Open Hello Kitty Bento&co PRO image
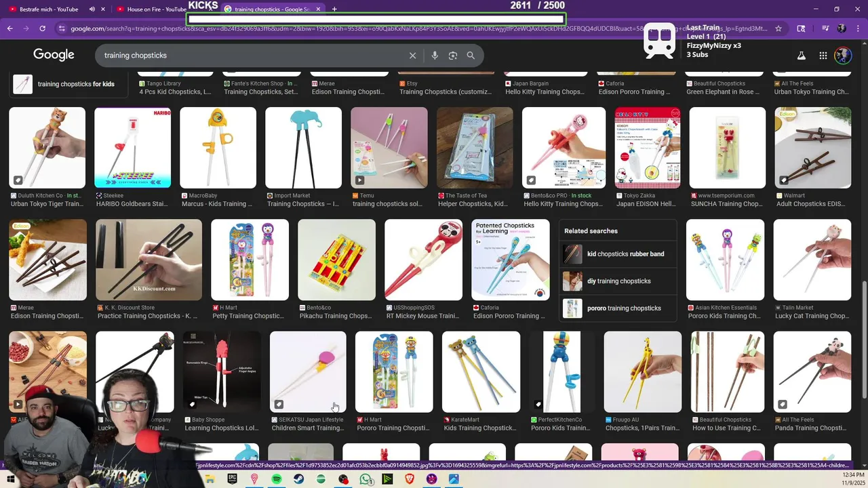This screenshot has width=868, height=488. pyautogui.click(x=564, y=148)
